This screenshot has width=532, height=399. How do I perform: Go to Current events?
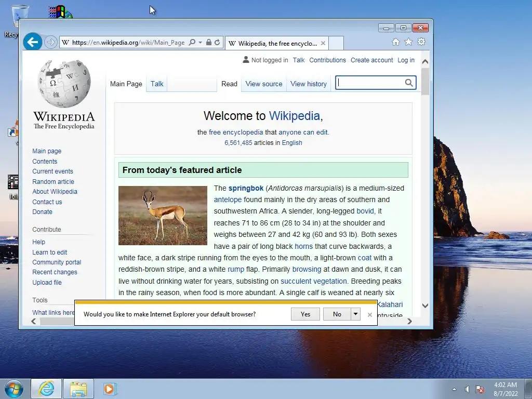pos(52,171)
